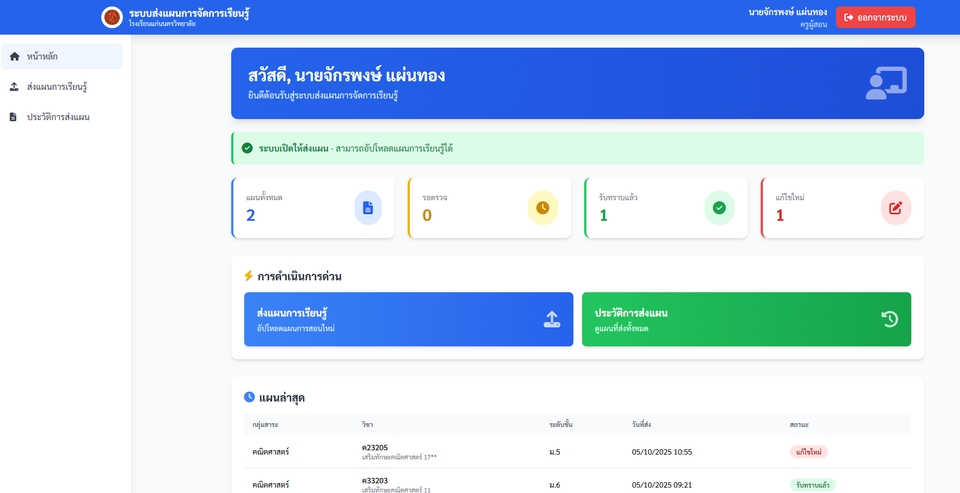Click คณิตศาสตร์ in the ค33203 row
The width and height of the screenshot is (960, 493).
point(271,485)
